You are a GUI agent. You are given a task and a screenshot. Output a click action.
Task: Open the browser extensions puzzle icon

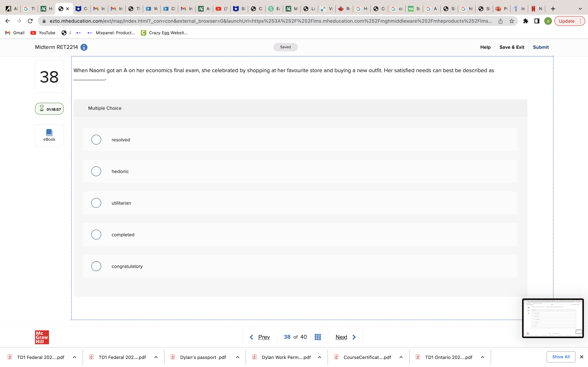click(x=526, y=21)
